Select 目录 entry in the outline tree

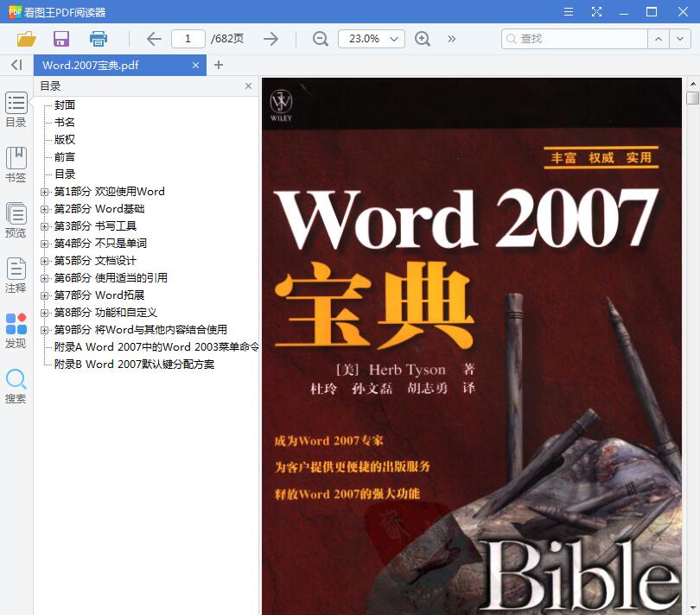click(65, 174)
